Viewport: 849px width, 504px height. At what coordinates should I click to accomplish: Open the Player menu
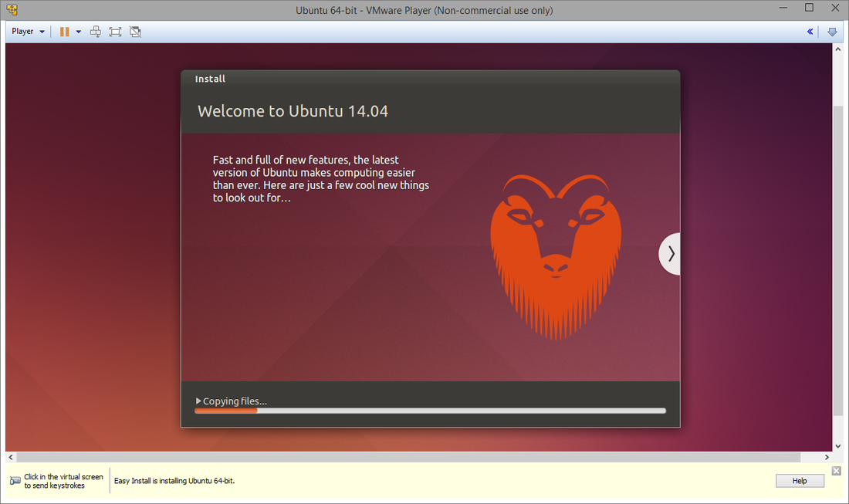28,32
